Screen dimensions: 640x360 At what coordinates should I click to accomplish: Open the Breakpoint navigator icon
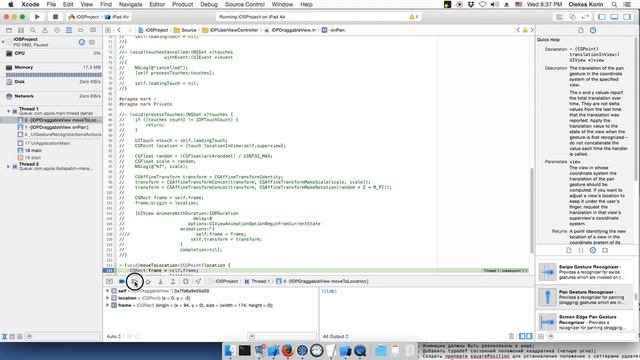coord(81,30)
